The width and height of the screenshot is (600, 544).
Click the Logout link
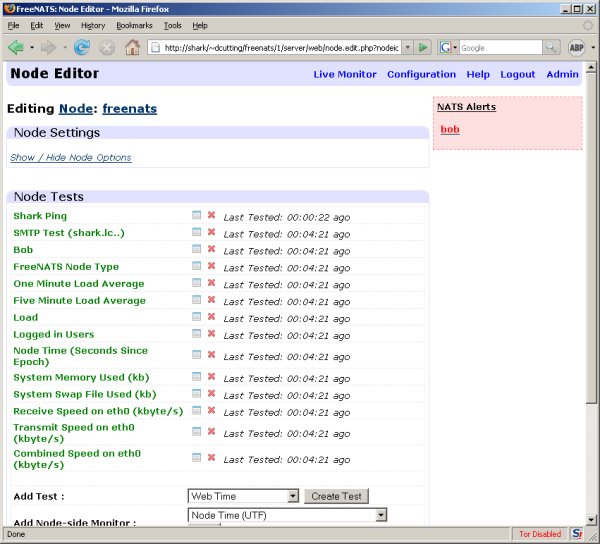click(517, 74)
